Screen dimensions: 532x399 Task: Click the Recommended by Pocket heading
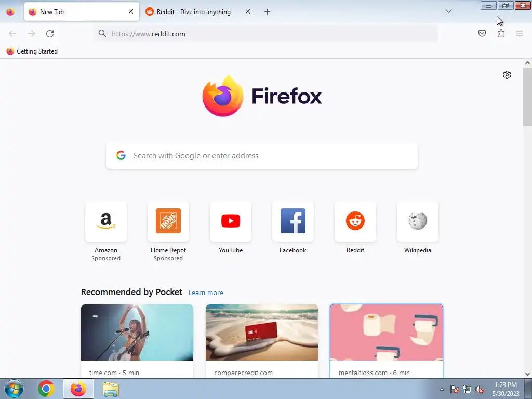[x=131, y=292]
